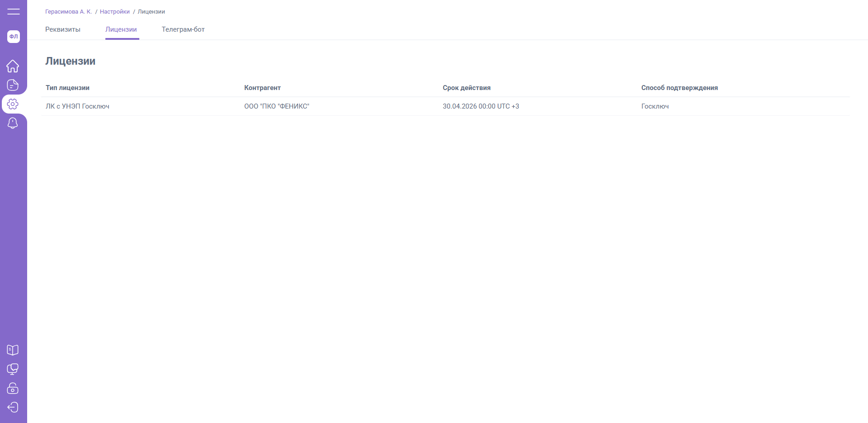Click the Контрагент column header
This screenshot has height=423, width=868.
tap(262, 88)
